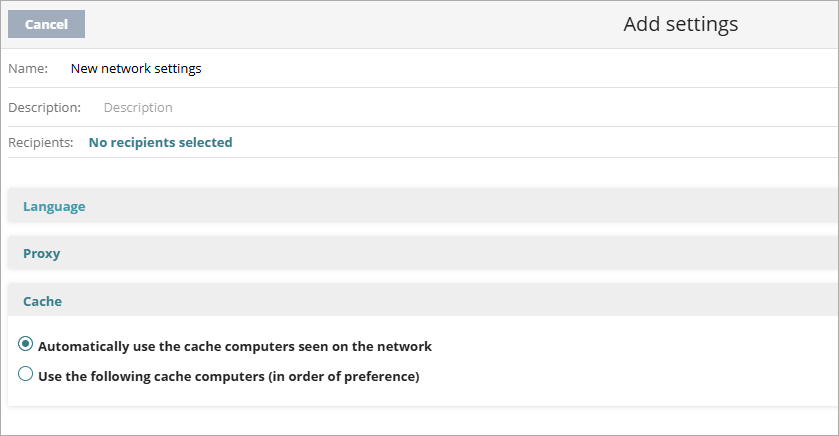Expand the Proxy section
Viewport: 839px width, 436px height.
[42, 253]
